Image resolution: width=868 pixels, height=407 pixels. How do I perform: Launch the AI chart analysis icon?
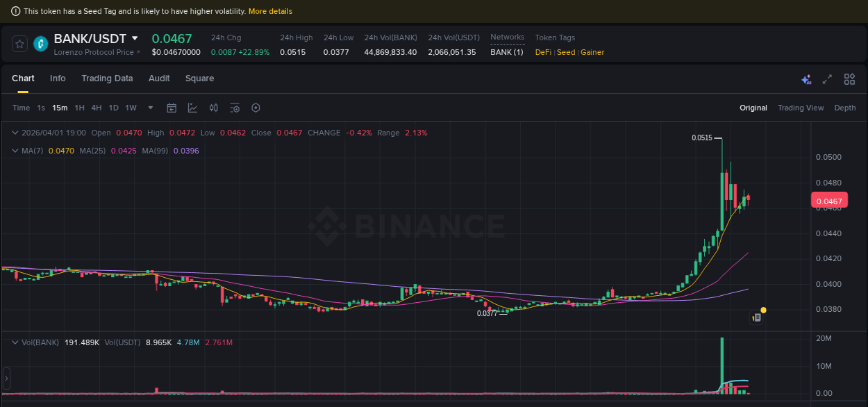(806, 79)
